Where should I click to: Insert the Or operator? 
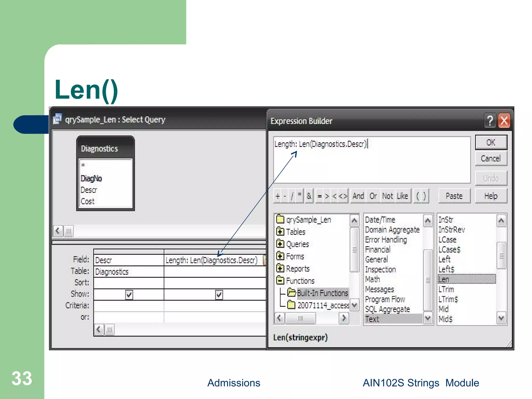click(x=373, y=196)
